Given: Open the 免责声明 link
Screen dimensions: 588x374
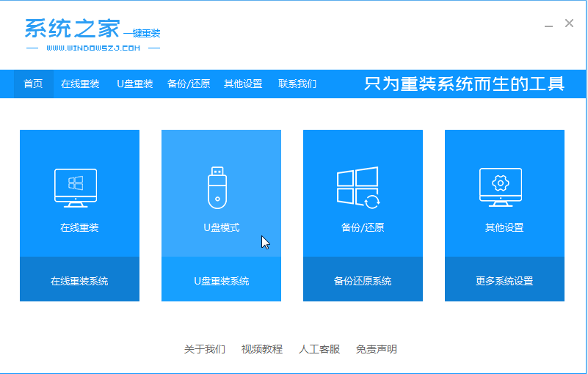Looking at the screenshot, I should [377, 349].
